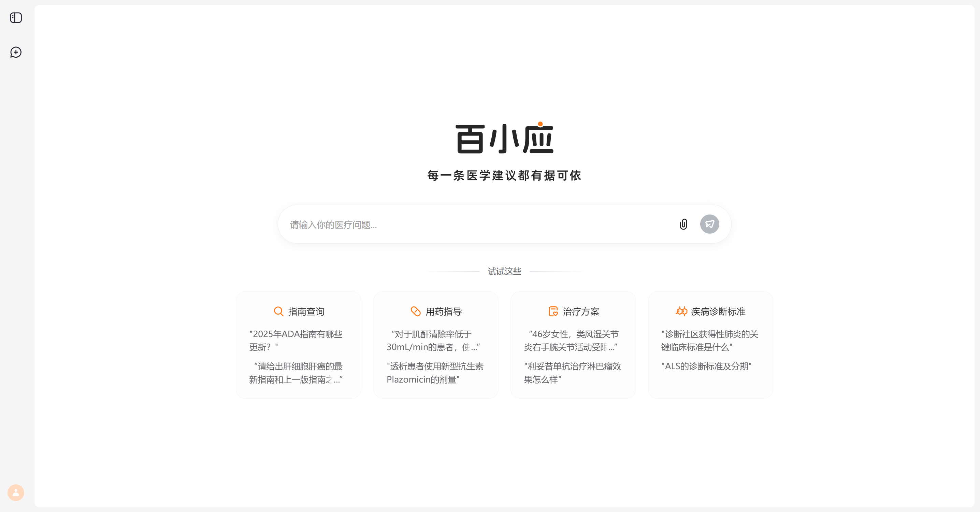Select the ALS的诊断标准及分期 example question
This screenshot has width=980, height=512.
(x=706, y=366)
